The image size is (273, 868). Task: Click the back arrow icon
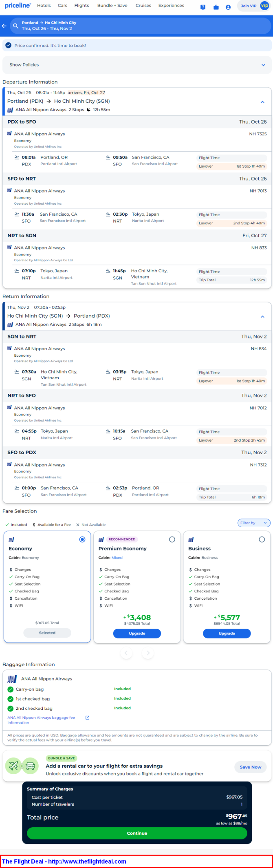[4, 26]
